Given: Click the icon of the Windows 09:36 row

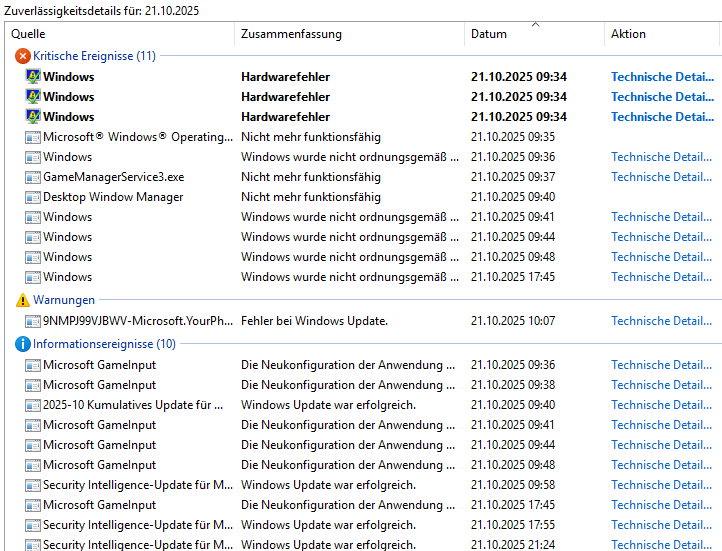Looking at the screenshot, I should click(x=33, y=157).
